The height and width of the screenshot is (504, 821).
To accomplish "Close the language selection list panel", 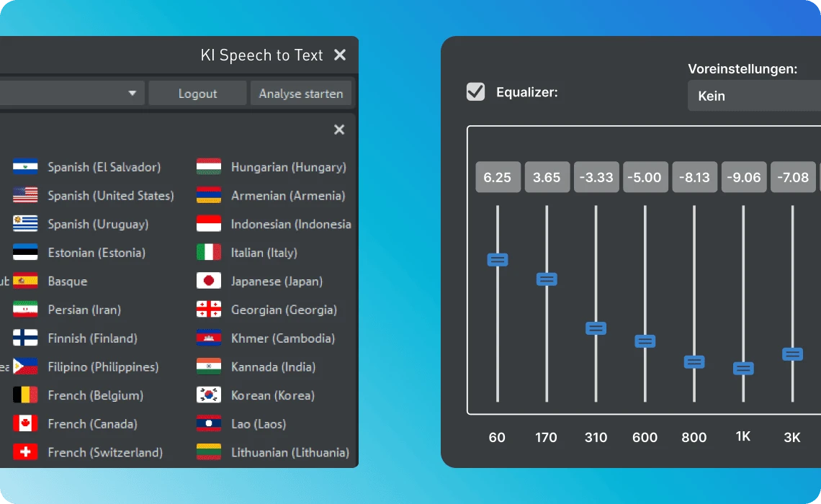I will (x=339, y=130).
